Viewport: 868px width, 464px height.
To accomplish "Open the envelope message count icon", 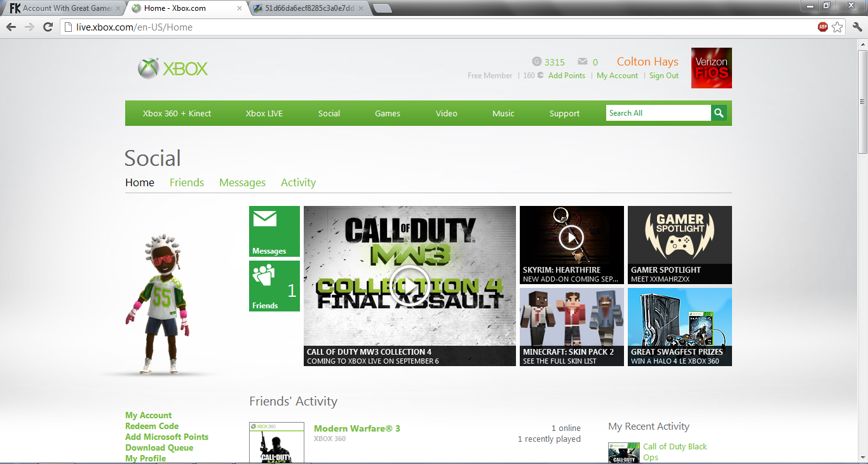I will [x=583, y=62].
